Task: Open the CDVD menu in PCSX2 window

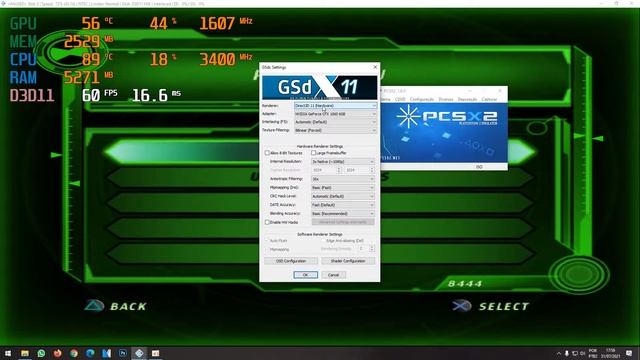Action: (x=400, y=99)
